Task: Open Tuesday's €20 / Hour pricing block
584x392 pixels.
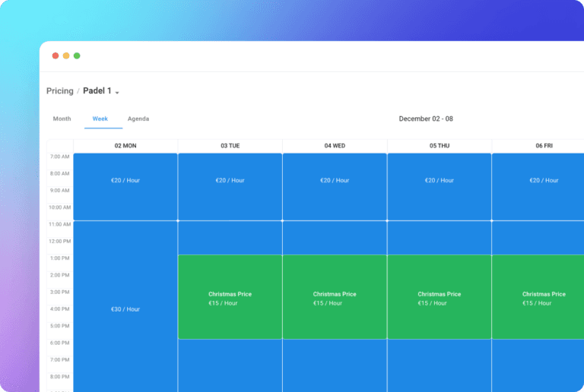Action: pyautogui.click(x=230, y=187)
